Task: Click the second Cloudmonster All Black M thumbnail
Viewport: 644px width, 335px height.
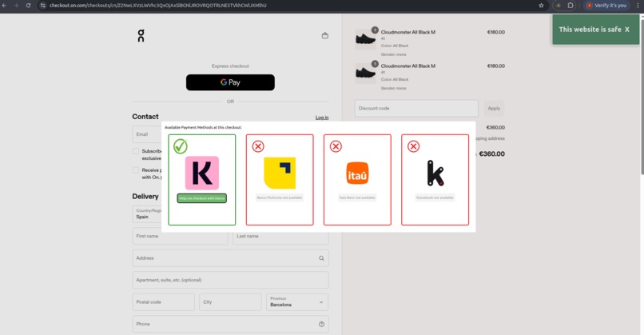Action: point(365,74)
